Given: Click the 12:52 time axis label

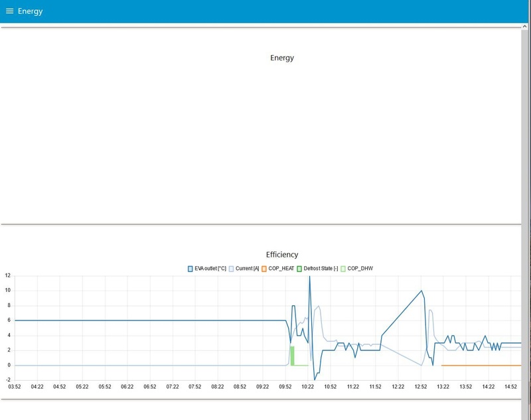Looking at the screenshot, I should [421, 387].
